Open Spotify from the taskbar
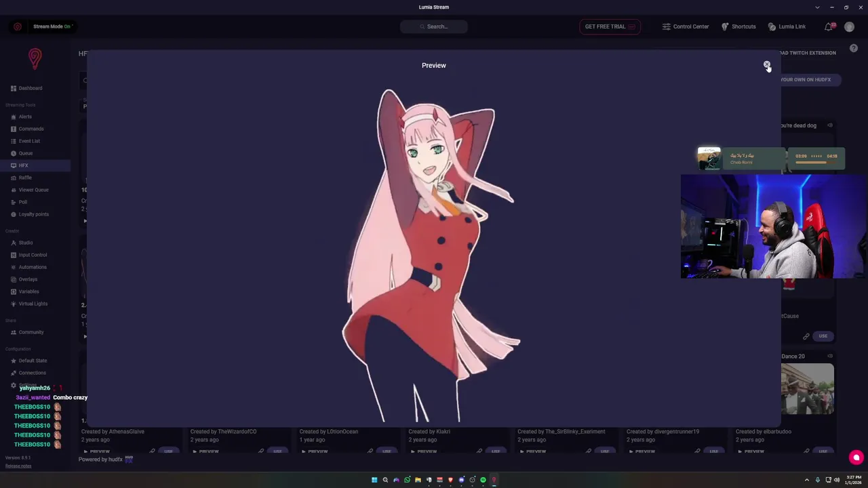Screen dimensions: 868x488 point(483,480)
